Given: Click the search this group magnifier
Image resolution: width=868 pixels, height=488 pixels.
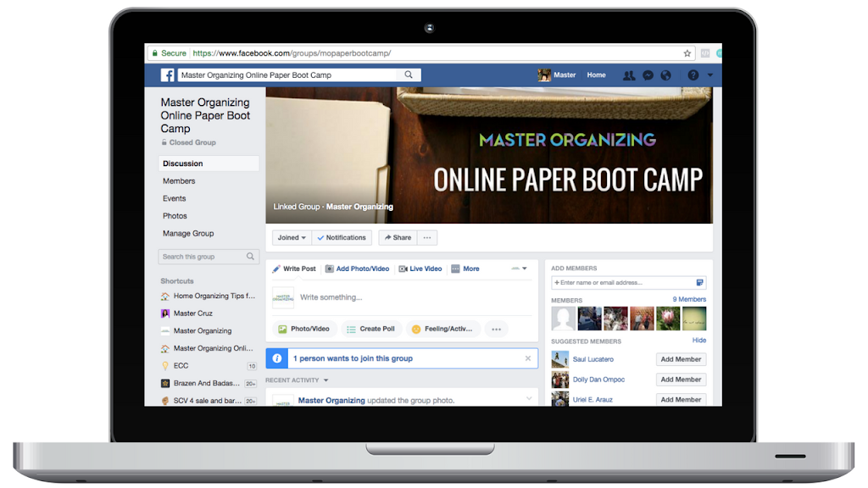Looking at the screenshot, I should [250, 256].
